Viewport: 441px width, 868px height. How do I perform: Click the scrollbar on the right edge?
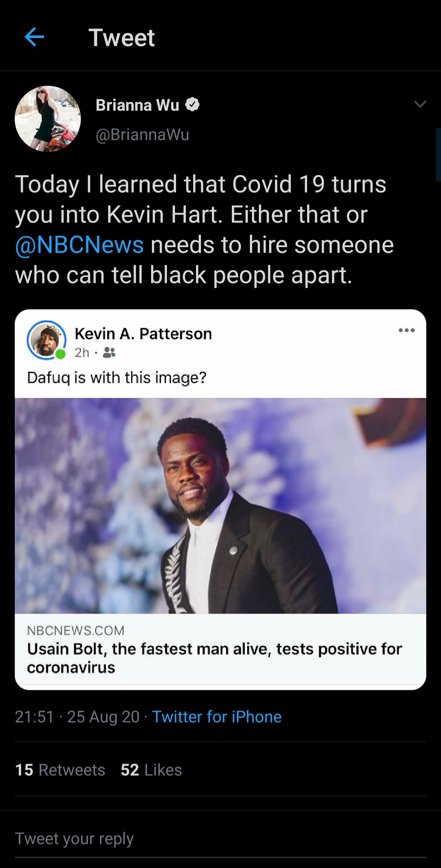coord(438,154)
